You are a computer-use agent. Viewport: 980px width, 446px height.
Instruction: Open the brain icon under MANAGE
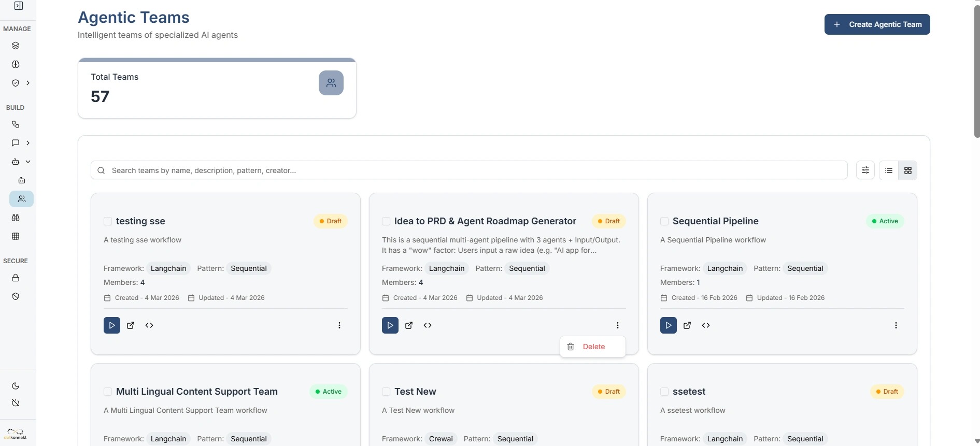pos(16,64)
